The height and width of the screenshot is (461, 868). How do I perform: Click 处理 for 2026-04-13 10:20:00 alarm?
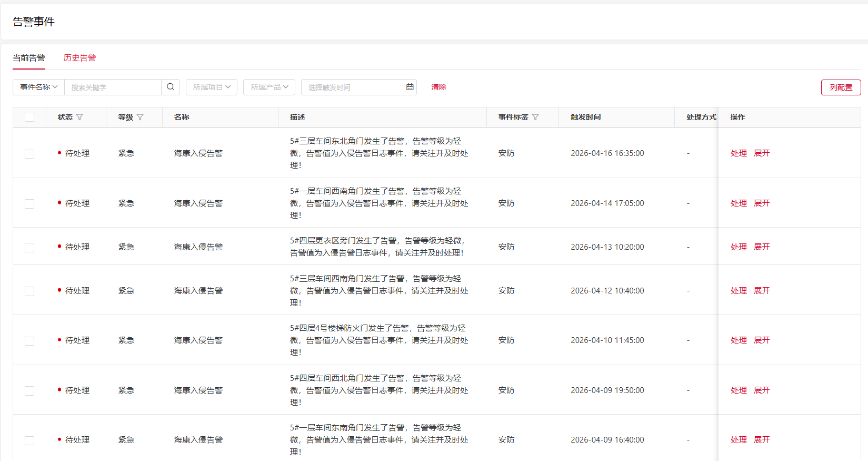pos(739,247)
